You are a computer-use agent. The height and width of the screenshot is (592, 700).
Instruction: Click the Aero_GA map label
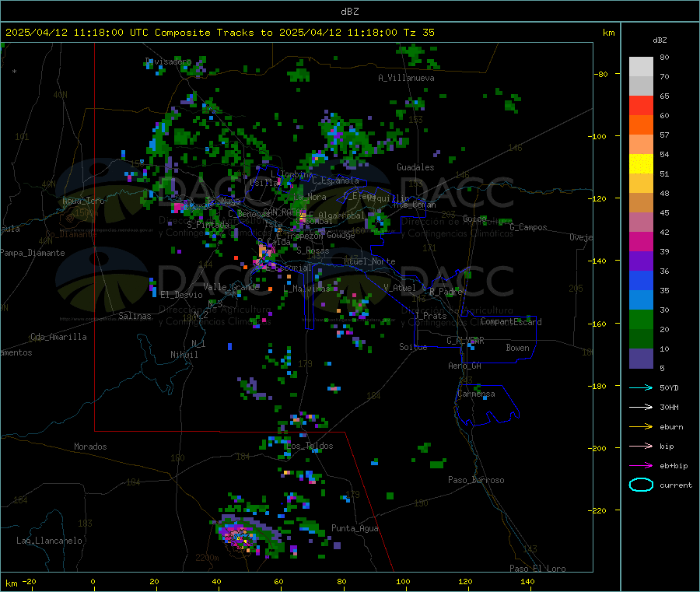(x=465, y=366)
